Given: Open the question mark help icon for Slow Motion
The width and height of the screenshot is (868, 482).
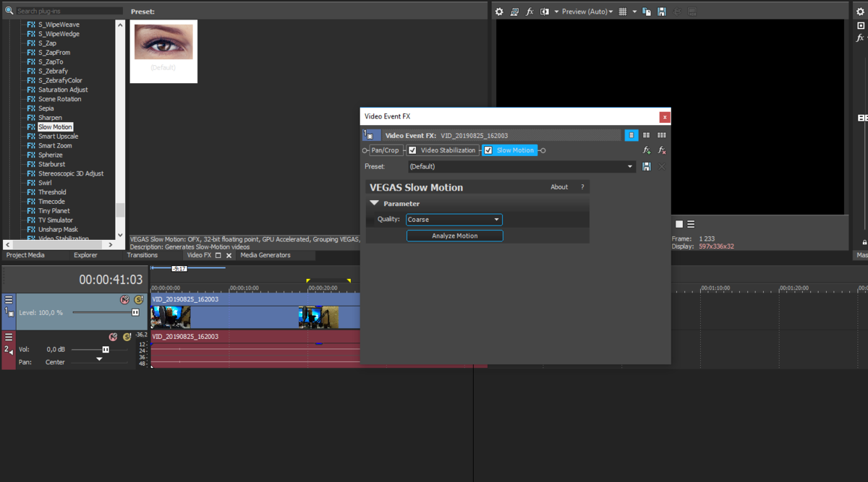Looking at the screenshot, I should pos(582,187).
